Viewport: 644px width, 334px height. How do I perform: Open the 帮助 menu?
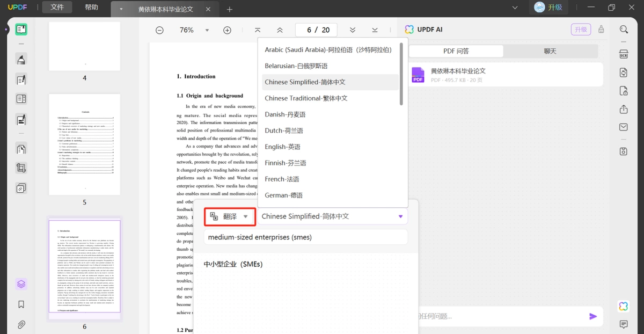click(91, 8)
